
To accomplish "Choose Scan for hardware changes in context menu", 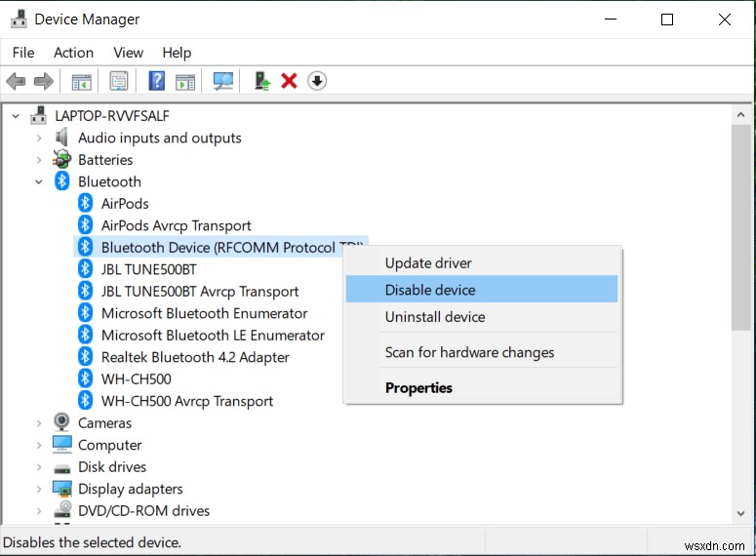I will click(x=482, y=352).
